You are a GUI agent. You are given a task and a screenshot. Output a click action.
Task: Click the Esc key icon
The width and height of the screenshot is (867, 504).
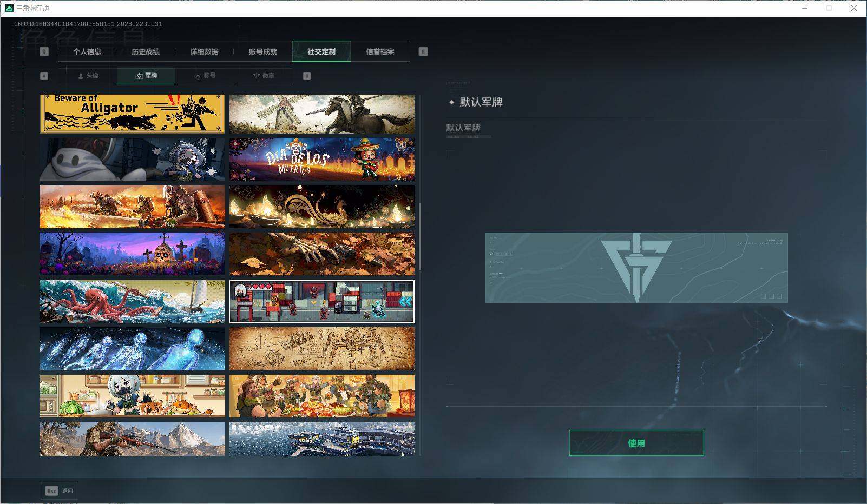tap(51, 491)
